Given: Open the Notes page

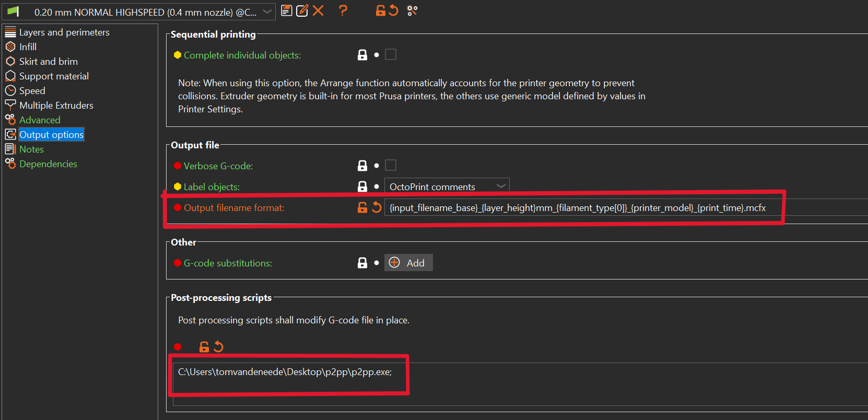Looking at the screenshot, I should (x=31, y=149).
